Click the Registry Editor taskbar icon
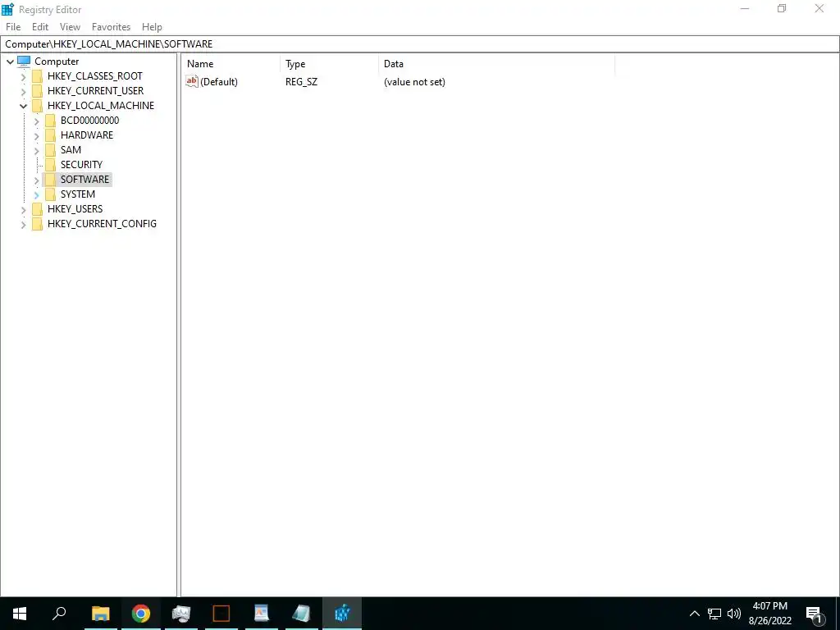This screenshot has width=840, height=630. click(x=342, y=614)
